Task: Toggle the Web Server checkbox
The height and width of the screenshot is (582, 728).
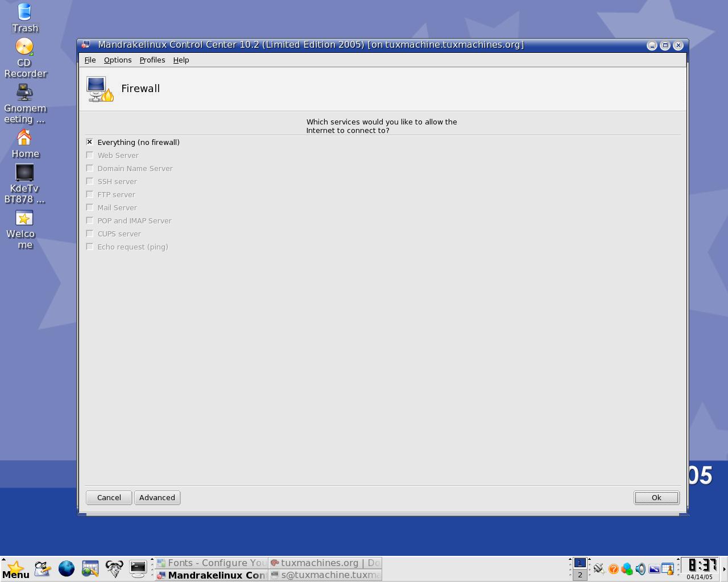Action: [89, 155]
